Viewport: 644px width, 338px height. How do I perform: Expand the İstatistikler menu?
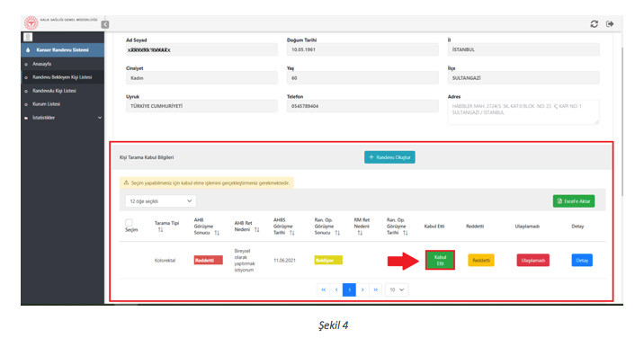tap(62, 118)
